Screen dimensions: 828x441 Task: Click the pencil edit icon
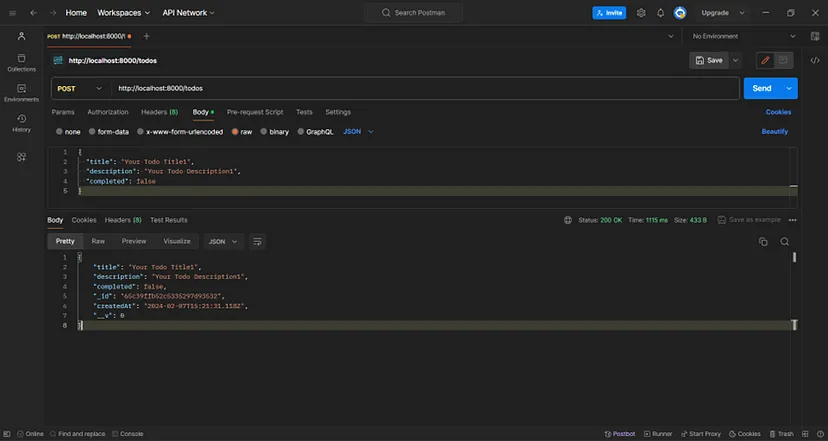pos(765,61)
